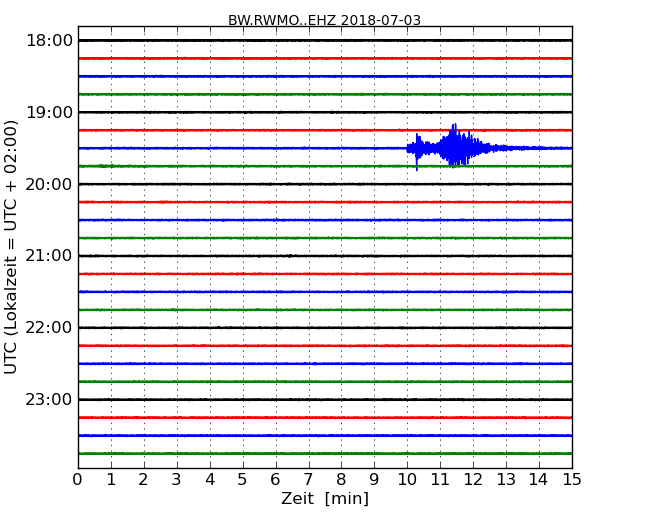Click the black trace at 18:00

(325, 41)
